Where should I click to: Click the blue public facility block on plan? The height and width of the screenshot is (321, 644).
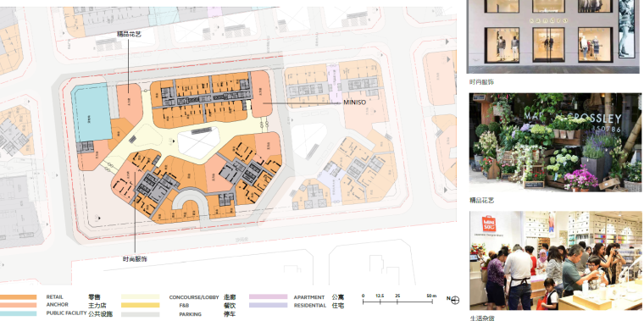92,113
